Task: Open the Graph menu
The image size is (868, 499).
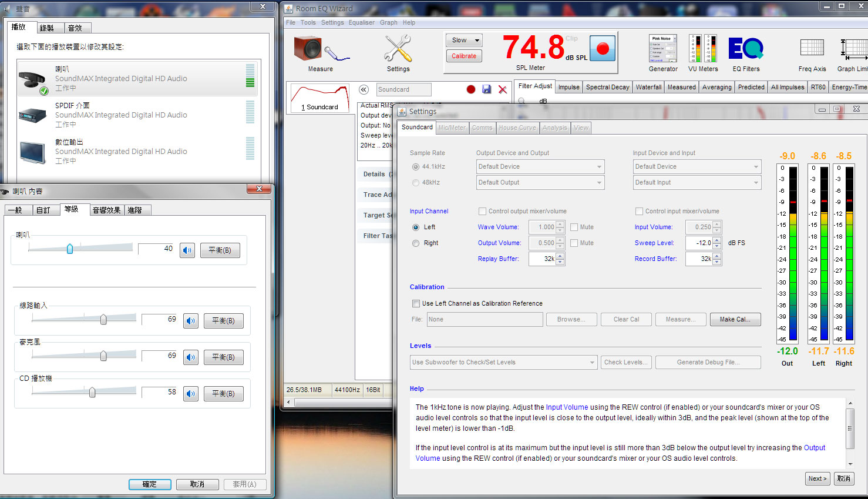Action: [388, 22]
